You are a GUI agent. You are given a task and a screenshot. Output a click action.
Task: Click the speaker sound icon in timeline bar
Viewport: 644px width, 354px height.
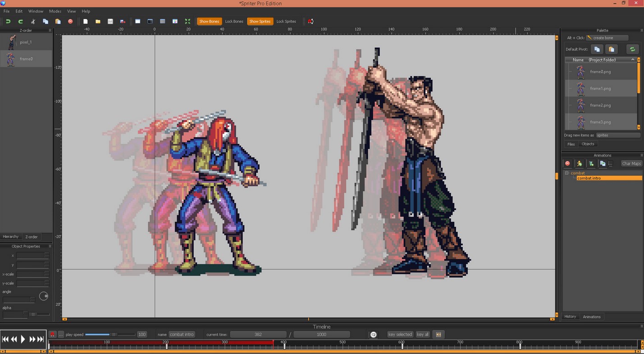(x=438, y=334)
